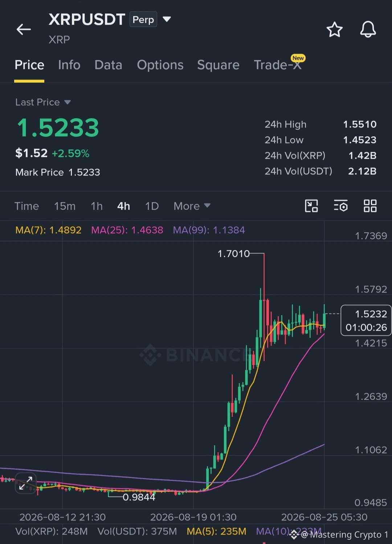Click the 2026-08-19 01:30 date label
The height and width of the screenshot is (544, 392).
tap(193, 517)
